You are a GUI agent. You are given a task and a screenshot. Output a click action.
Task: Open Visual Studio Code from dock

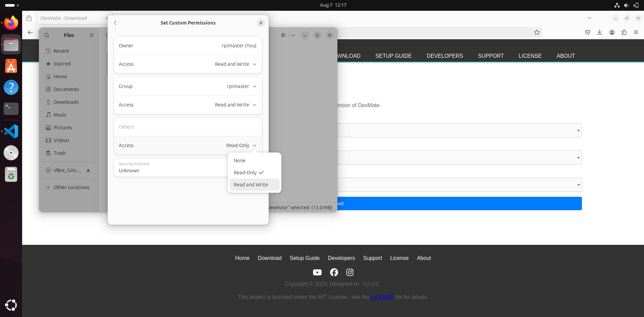[11, 131]
